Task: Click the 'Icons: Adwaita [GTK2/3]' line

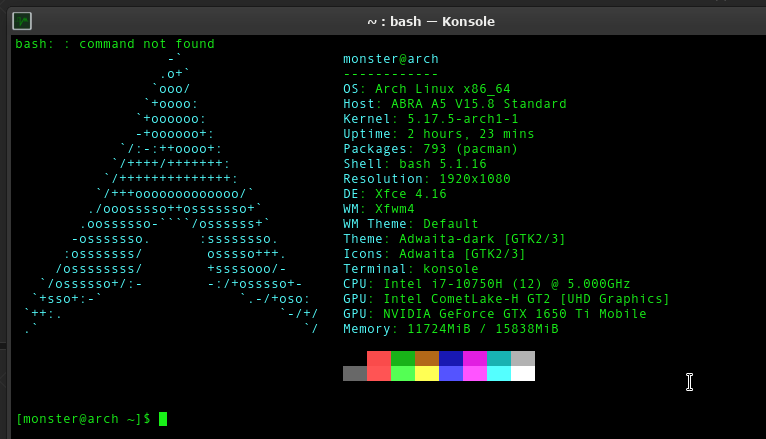Action: click(434, 254)
